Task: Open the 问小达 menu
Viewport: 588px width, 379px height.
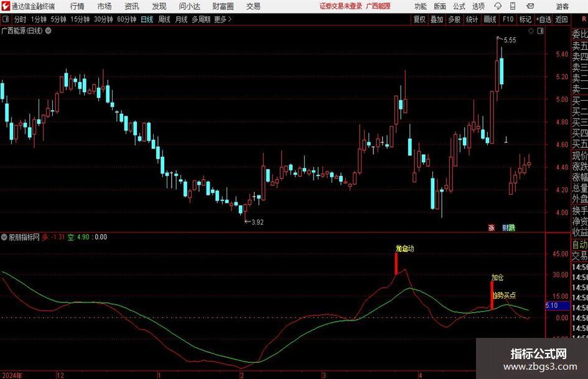Action: point(189,6)
